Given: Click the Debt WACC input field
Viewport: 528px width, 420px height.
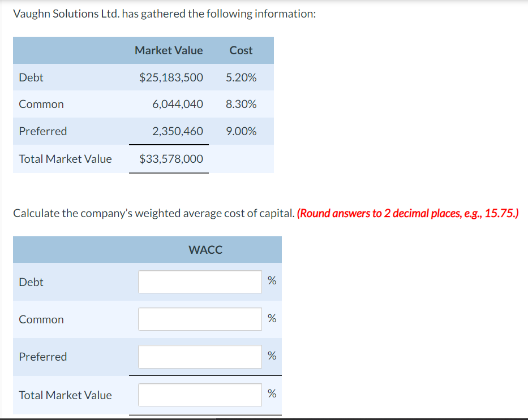Looking at the screenshot, I should [199, 282].
